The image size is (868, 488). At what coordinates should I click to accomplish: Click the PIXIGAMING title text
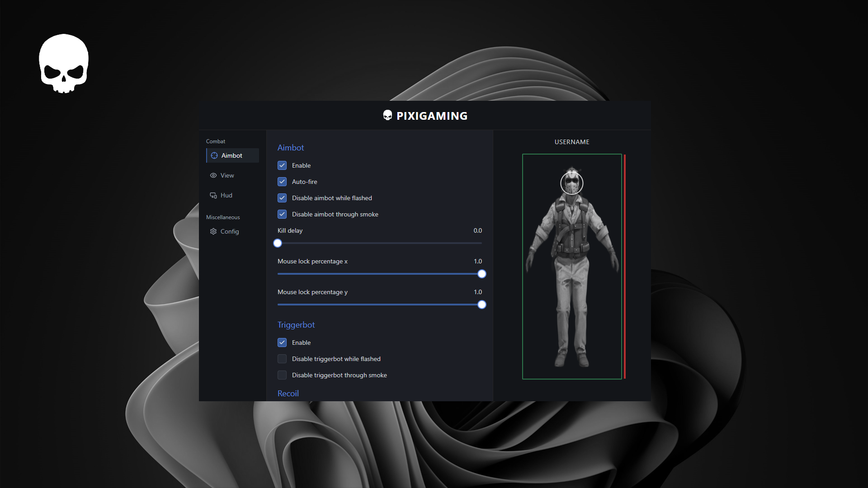432,116
